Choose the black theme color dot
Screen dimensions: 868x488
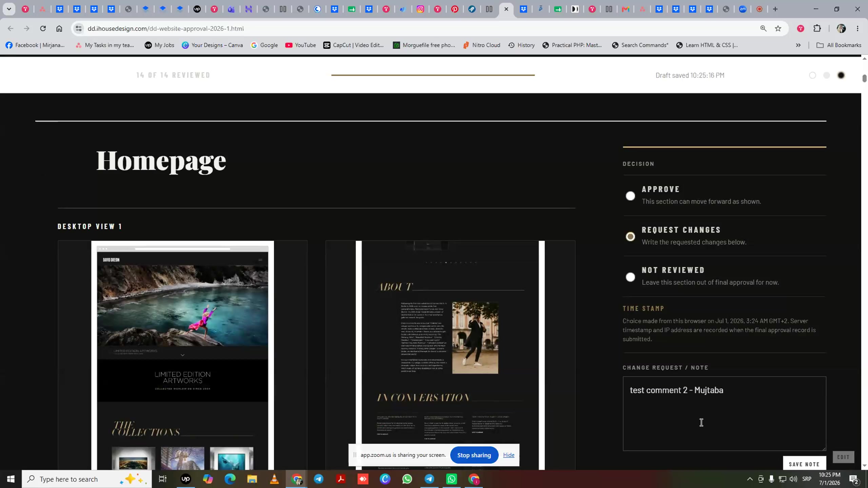pyautogui.click(x=841, y=75)
